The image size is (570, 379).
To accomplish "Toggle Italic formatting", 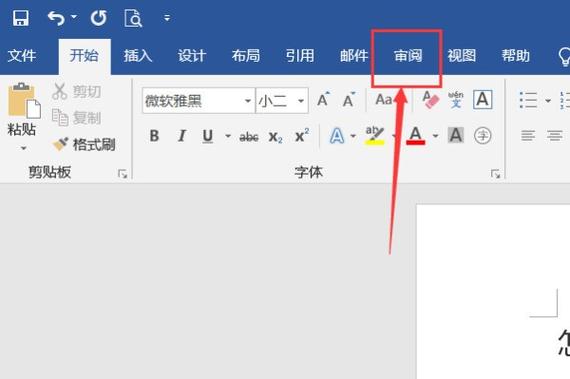I will point(181,136).
